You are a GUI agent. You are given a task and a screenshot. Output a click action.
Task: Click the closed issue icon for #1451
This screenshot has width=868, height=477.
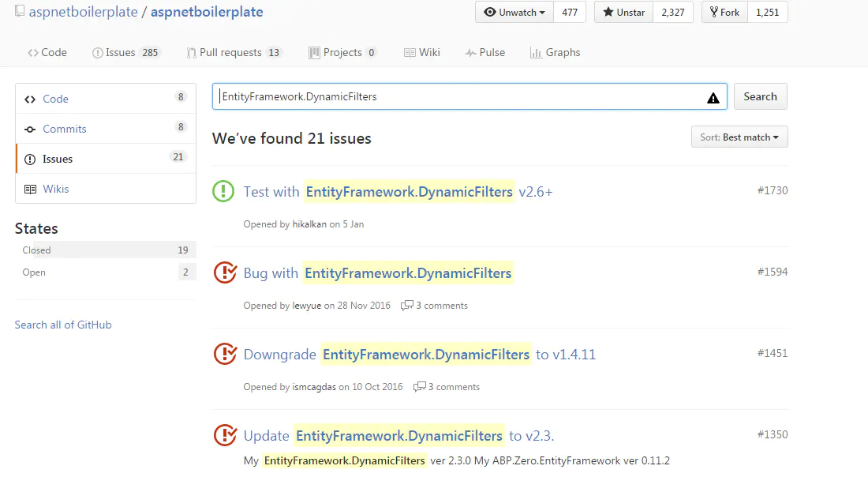click(226, 354)
